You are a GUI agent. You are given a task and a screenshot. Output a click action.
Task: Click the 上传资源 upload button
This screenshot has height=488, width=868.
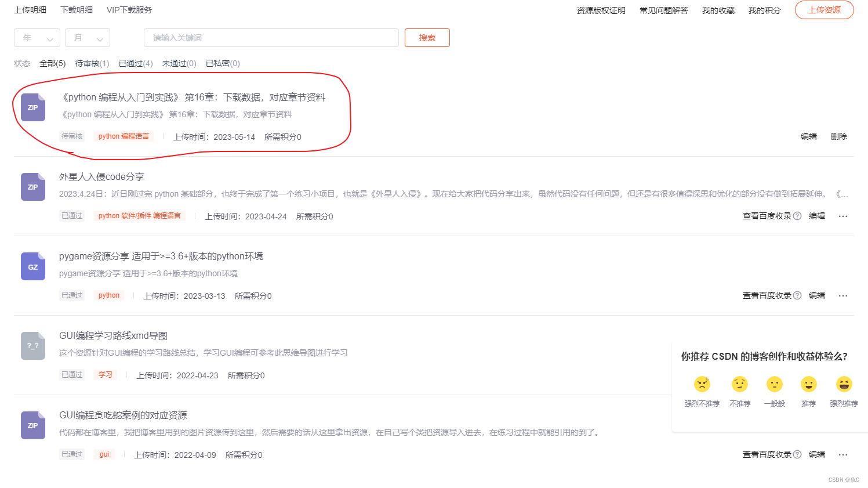pyautogui.click(x=824, y=10)
